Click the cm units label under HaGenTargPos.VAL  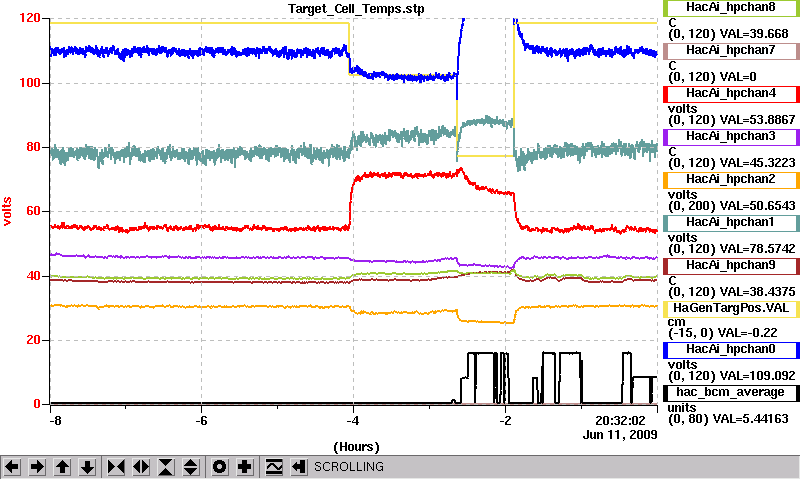click(677, 322)
